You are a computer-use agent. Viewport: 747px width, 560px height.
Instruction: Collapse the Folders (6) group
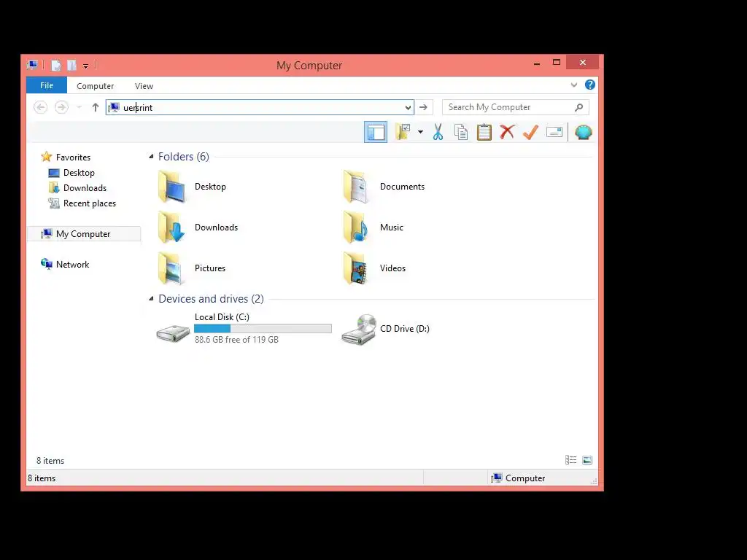point(151,157)
